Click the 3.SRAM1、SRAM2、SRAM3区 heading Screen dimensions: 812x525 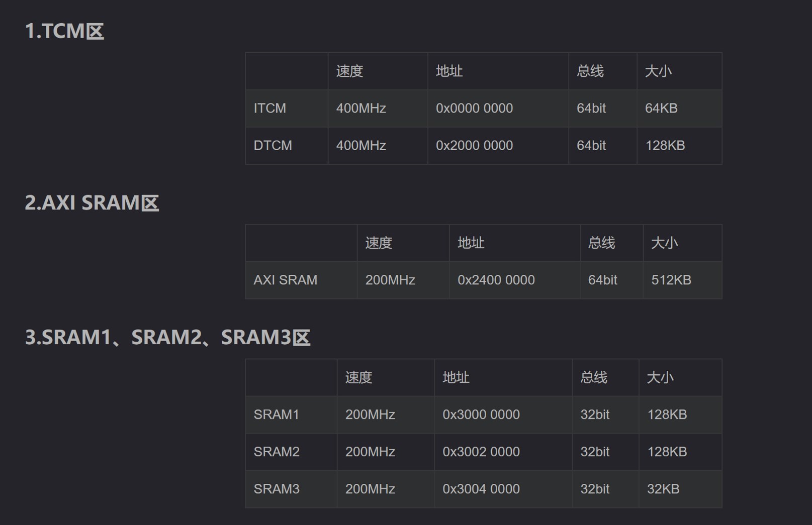coord(167,337)
